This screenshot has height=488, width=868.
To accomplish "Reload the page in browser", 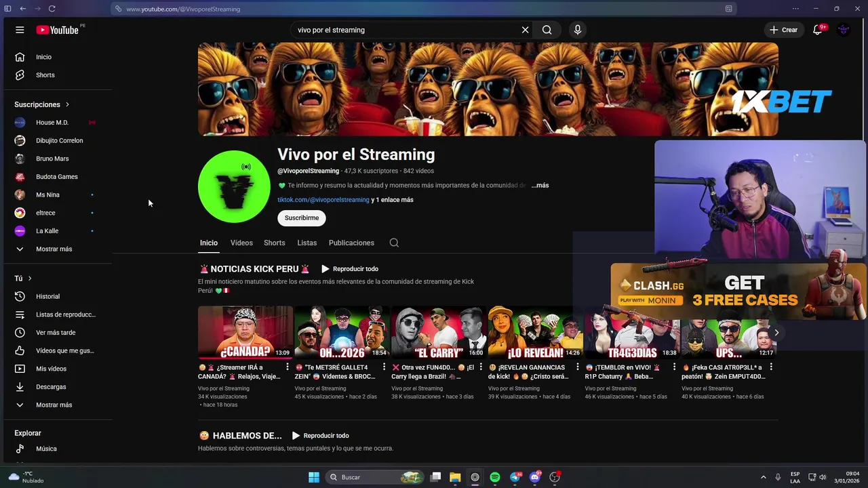I will (x=52, y=9).
